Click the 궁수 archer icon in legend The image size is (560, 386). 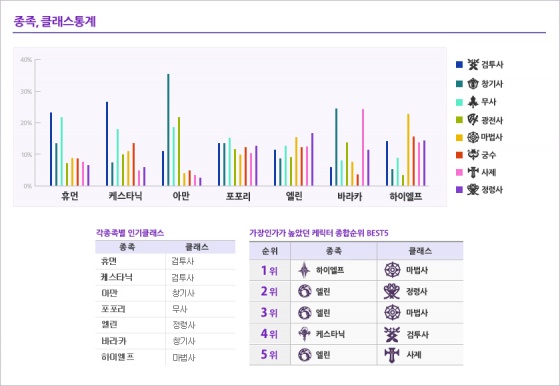tap(473, 155)
